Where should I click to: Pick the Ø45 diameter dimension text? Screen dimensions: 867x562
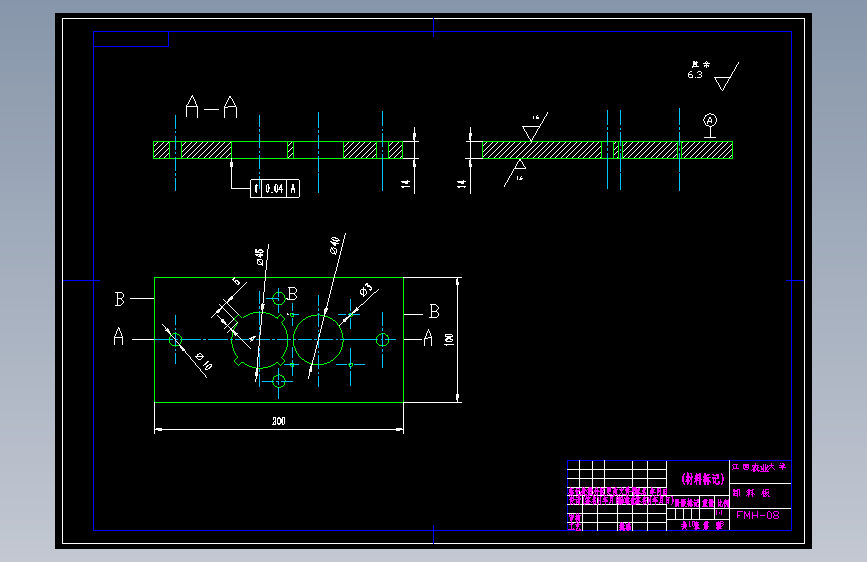tap(259, 257)
